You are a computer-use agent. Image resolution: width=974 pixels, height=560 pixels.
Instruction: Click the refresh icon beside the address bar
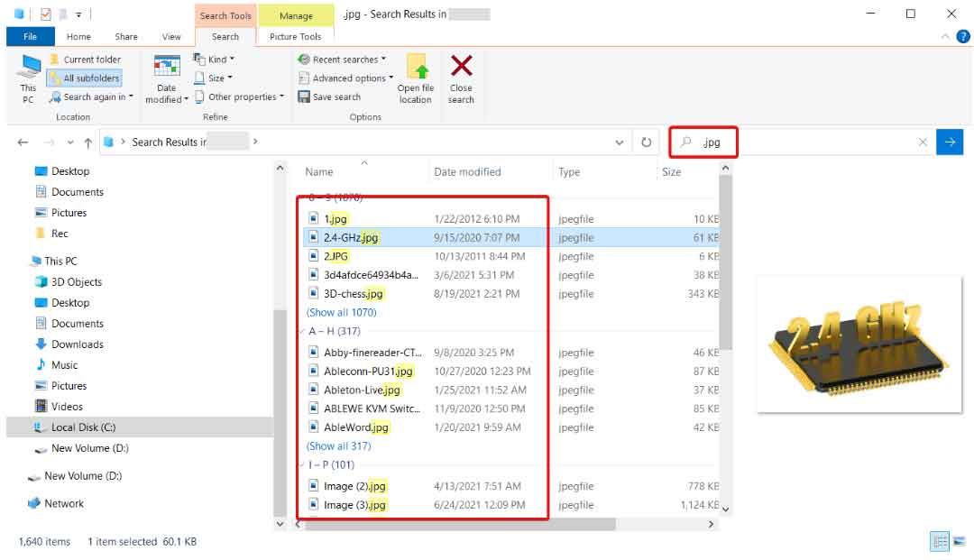[646, 142]
